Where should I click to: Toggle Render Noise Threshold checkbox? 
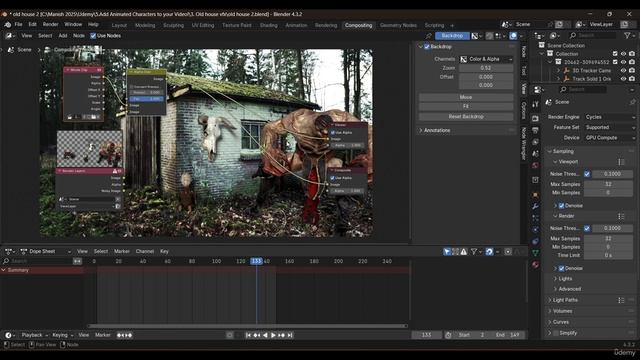pyautogui.click(x=587, y=228)
